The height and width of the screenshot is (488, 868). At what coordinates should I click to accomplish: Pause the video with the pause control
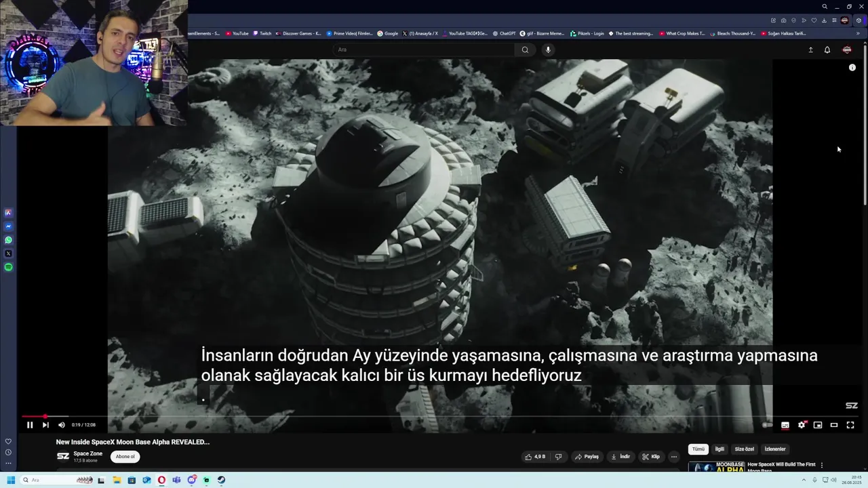tap(30, 425)
